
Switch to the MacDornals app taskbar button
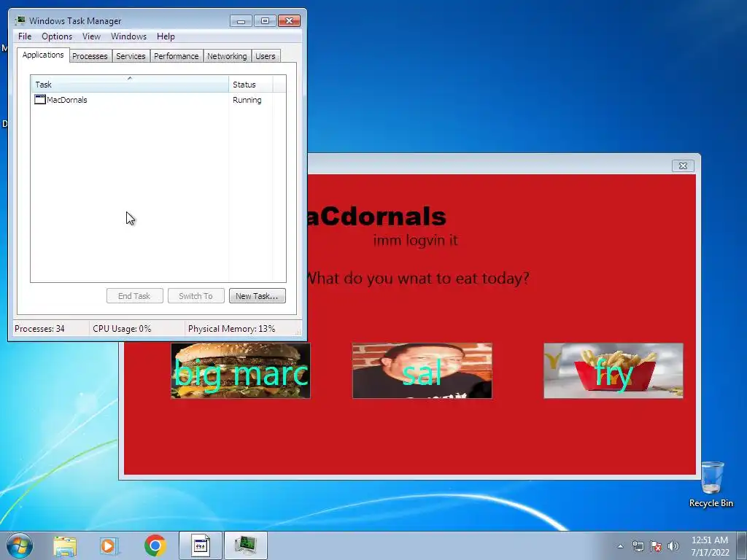click(x=201, y=545)
